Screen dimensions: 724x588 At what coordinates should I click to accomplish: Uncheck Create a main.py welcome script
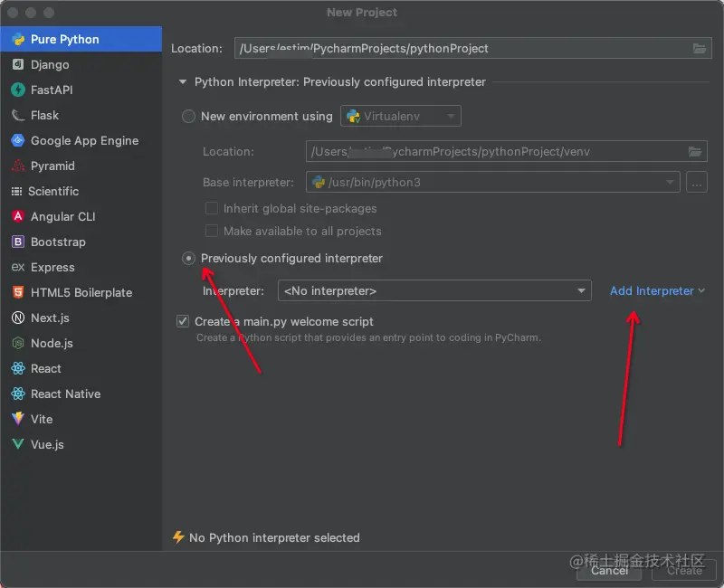183,321
